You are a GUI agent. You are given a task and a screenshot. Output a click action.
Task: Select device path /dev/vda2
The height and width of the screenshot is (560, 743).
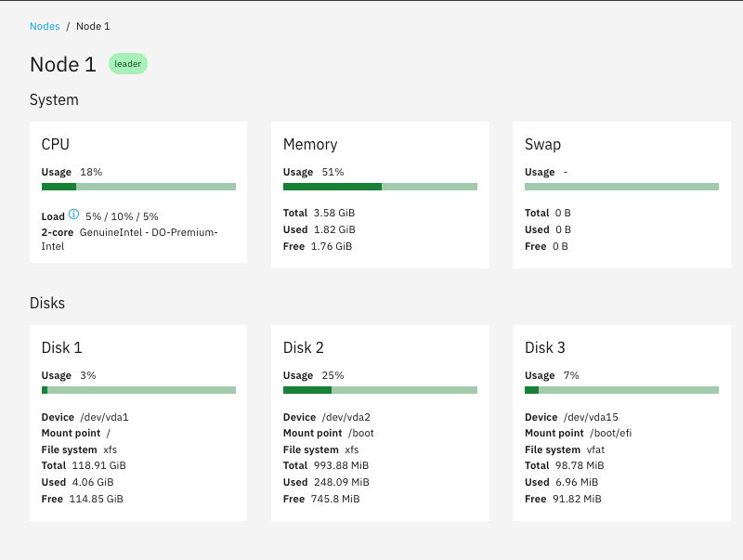(x=346, y=417)
